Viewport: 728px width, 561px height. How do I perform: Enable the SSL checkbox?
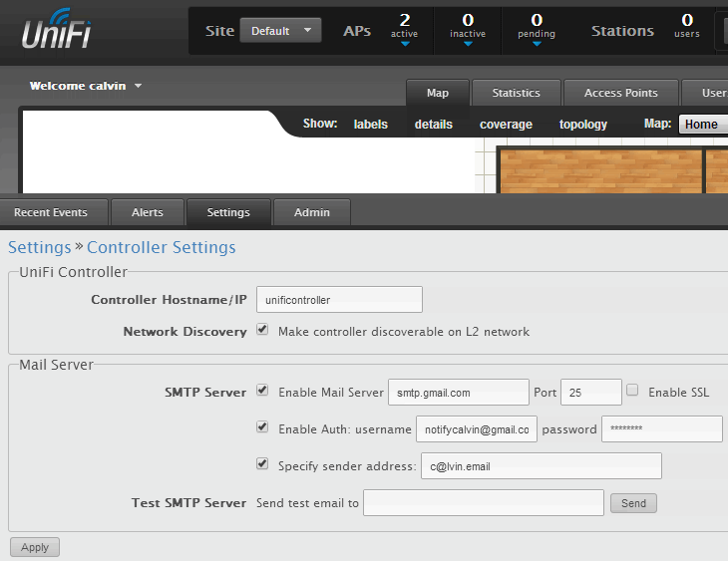(x=632, y=390)
